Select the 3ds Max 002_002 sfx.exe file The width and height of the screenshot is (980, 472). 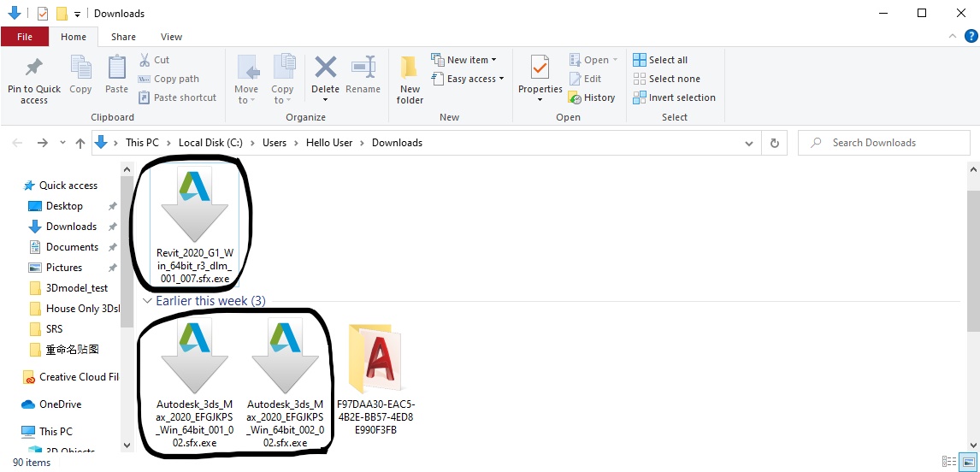pyautogui.click(x=285, y=381)
